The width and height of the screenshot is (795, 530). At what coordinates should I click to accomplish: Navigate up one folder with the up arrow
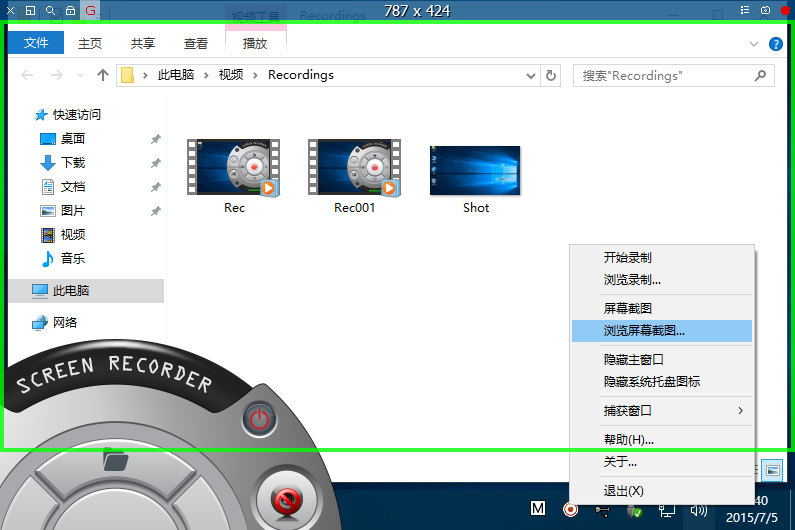click(x=102, y=75)
